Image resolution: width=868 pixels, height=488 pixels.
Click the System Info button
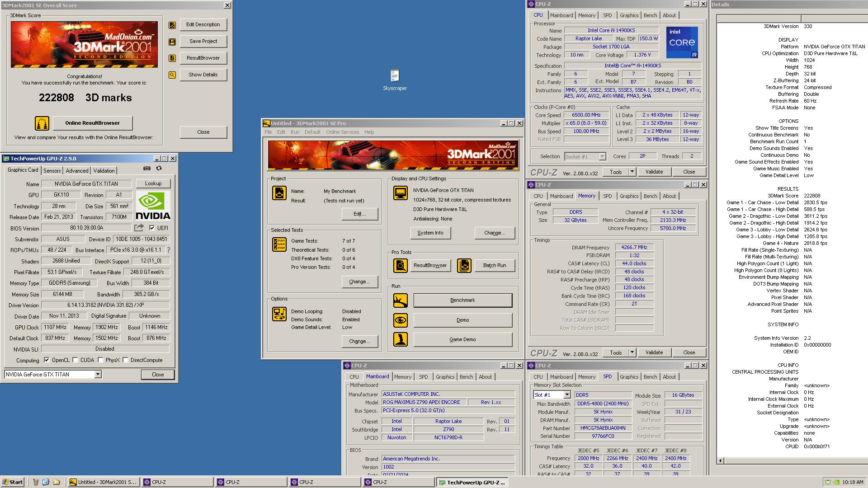[430, 233]
